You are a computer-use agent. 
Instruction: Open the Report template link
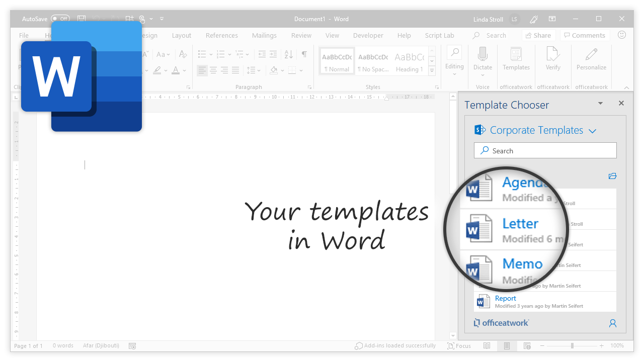(505, 298)
